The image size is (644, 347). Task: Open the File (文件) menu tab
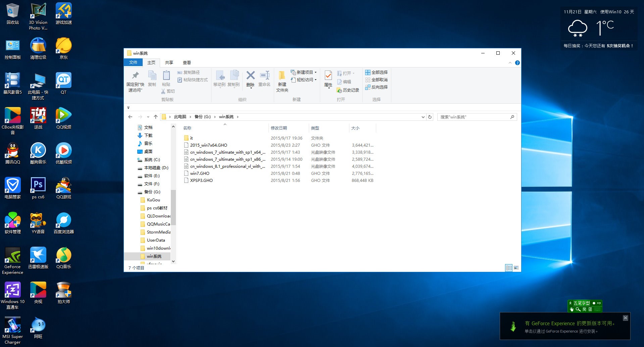click(x=133, y=62)
